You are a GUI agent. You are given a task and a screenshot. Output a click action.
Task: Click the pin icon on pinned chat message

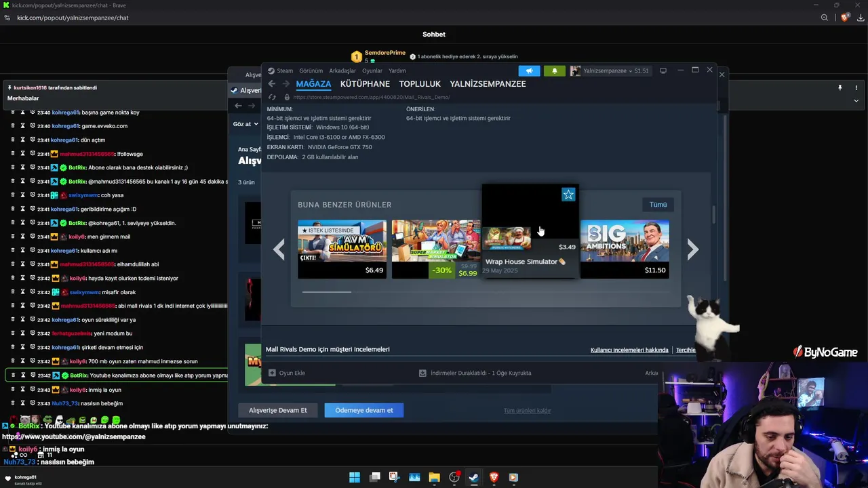(840, 87)
